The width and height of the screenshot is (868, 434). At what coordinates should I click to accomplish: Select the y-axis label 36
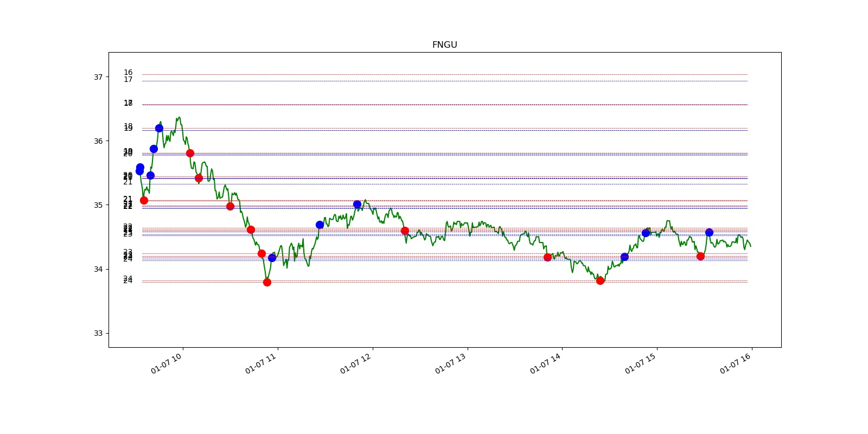tap(98, 141)
